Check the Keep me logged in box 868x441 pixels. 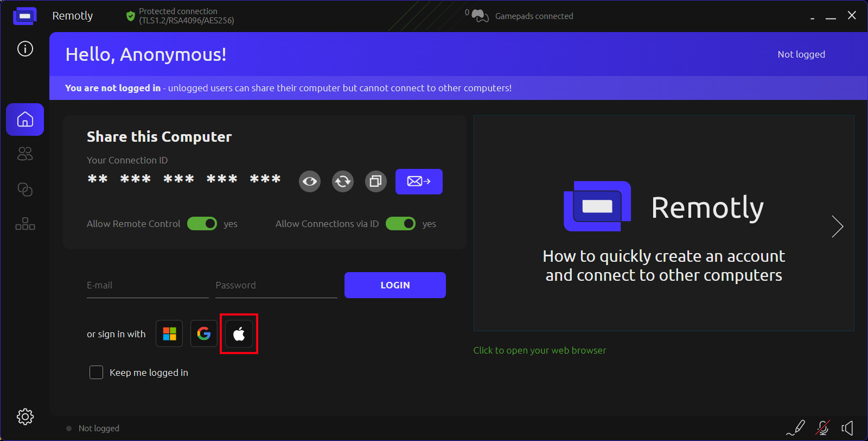tap(96, 372)
